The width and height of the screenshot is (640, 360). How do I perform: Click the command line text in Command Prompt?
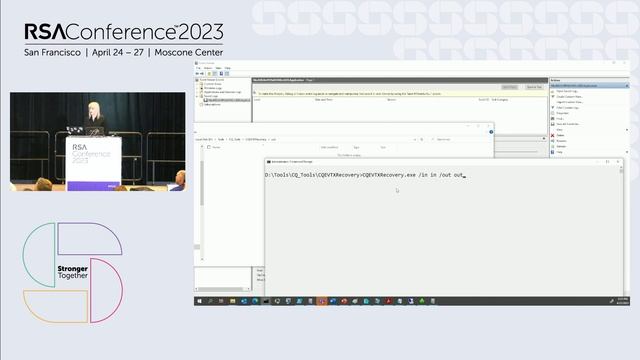pyautogui.click(x=365, y=175)
